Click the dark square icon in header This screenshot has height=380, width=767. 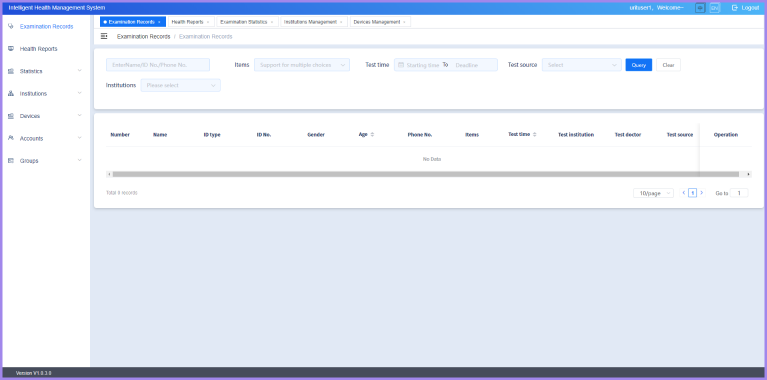tap(700, 8)
